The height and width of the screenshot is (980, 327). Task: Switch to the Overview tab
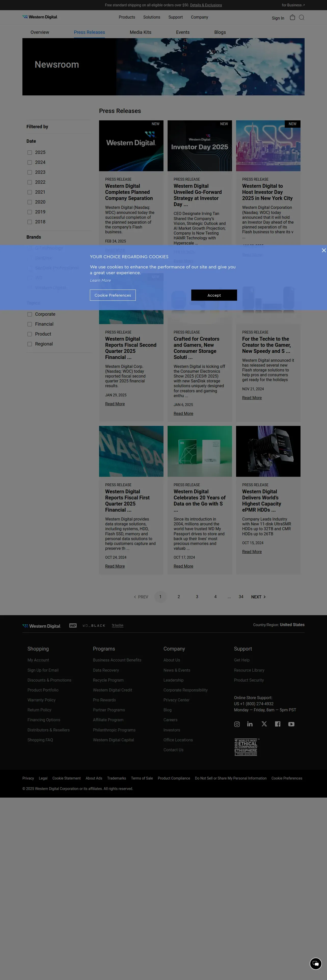pos(39,32)
